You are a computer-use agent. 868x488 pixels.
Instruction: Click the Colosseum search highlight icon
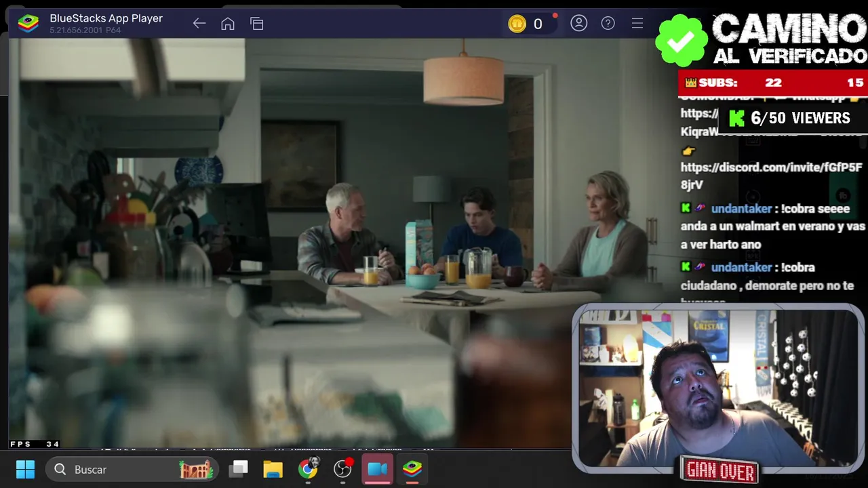pos(196,469)
